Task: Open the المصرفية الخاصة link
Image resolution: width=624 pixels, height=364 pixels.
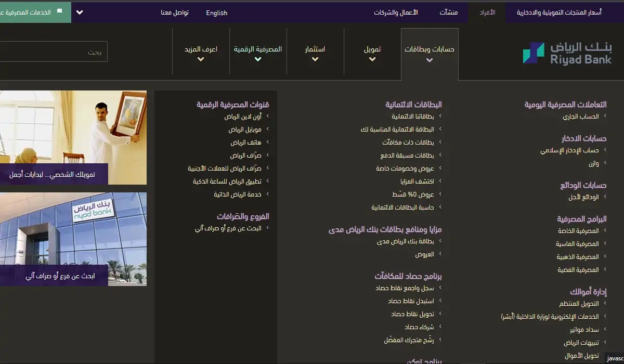Action: 578,231
